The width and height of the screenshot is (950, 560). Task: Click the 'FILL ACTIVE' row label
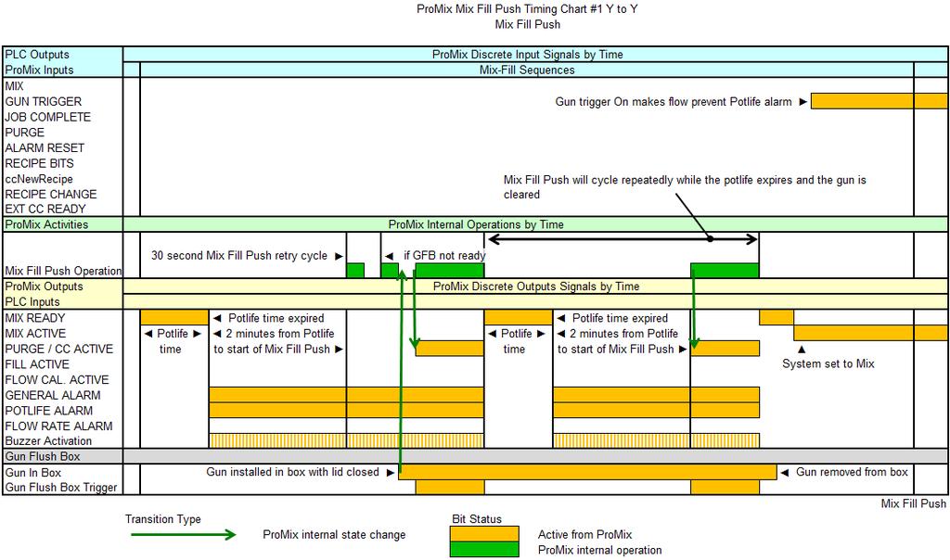pyautogui.click(x=37, y=364)
